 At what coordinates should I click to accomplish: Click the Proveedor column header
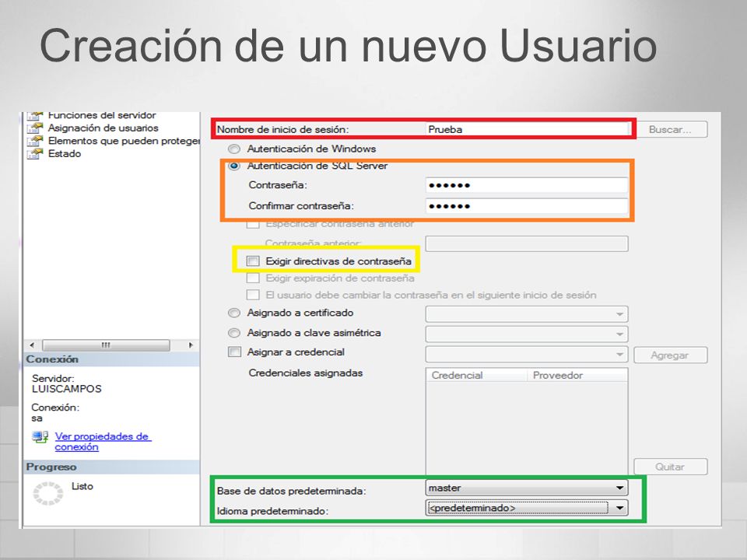pyautogui.click(x=577, y=375)
